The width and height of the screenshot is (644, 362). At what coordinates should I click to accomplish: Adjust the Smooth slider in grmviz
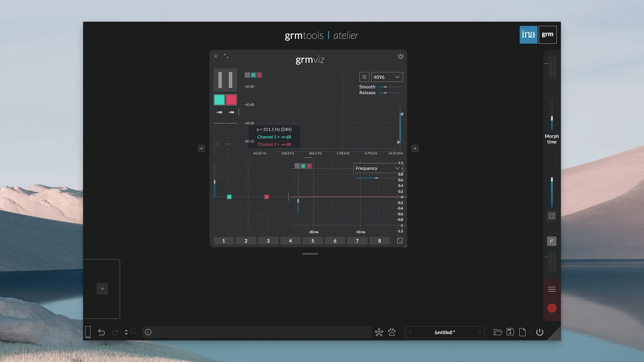tap(386, 86)
